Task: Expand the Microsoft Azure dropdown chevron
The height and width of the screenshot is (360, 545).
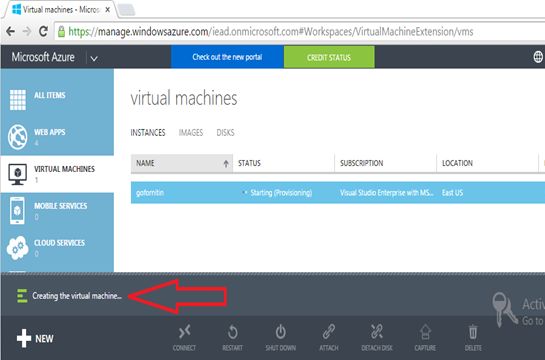Action: coord(94,59)
